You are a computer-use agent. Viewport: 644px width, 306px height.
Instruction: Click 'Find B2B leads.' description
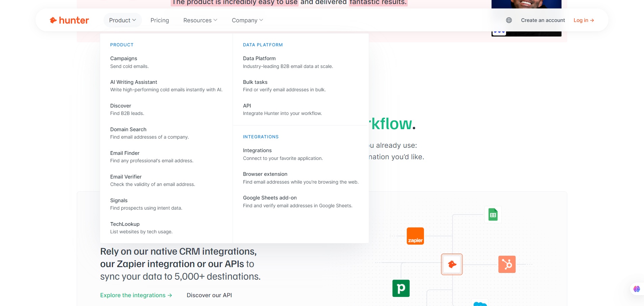point(127,113)
